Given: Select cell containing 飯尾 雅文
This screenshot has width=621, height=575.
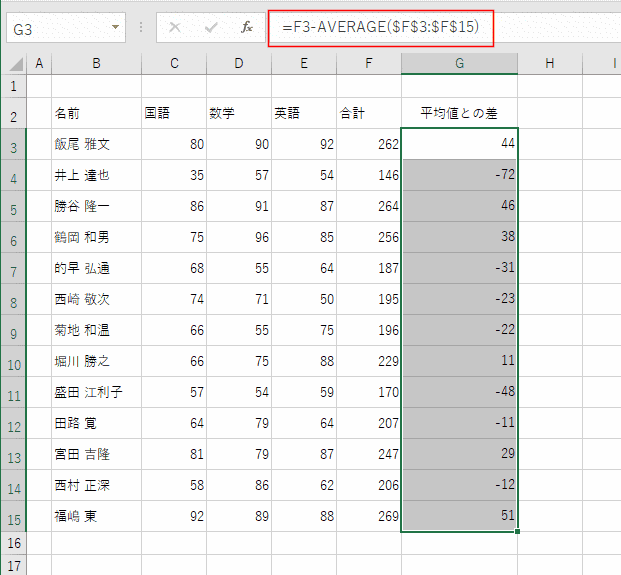Looking at the screenshot, I should click(96, 144).
